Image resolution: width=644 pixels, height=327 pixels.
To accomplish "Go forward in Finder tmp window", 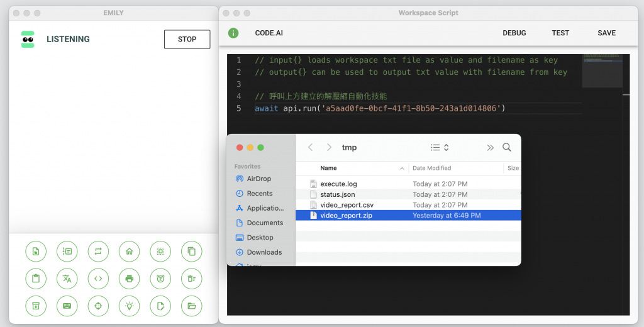I will pos(329,148).
